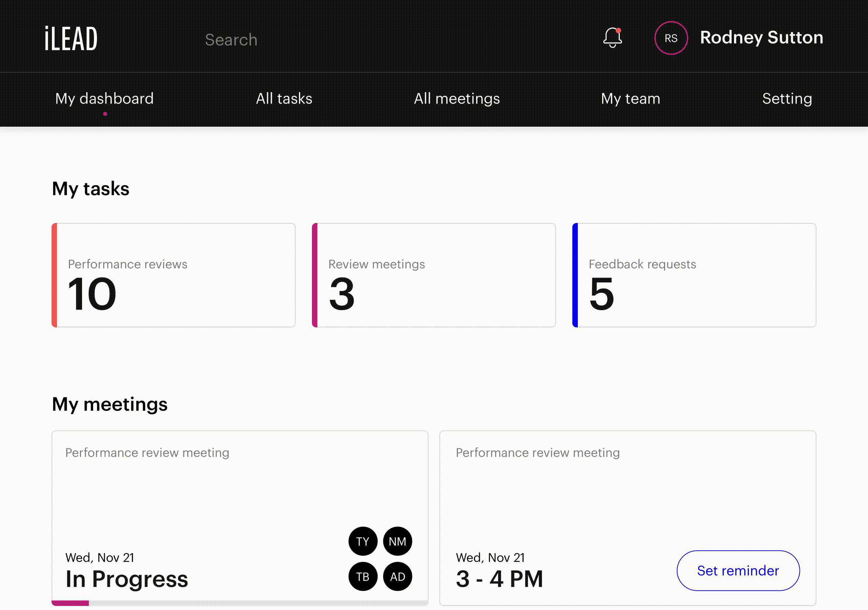Viewport: 868px width, 610px height.
Task: Click the TY attendee avatar
Action: (x=362, y=541)
